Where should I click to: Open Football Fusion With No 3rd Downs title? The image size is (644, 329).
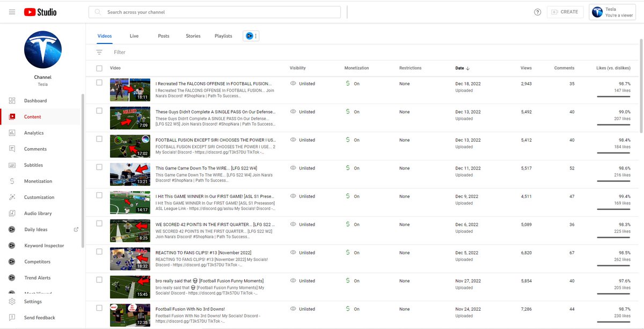pos(190,309)
